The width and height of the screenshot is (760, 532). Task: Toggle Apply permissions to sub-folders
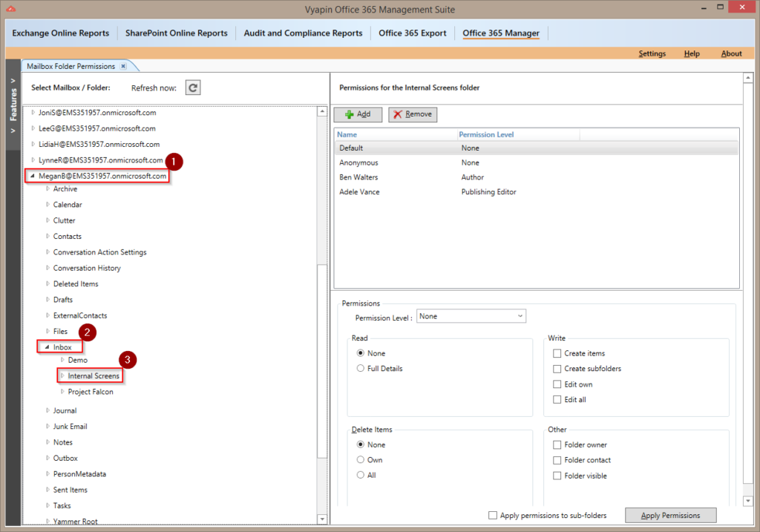pos(493,515)
